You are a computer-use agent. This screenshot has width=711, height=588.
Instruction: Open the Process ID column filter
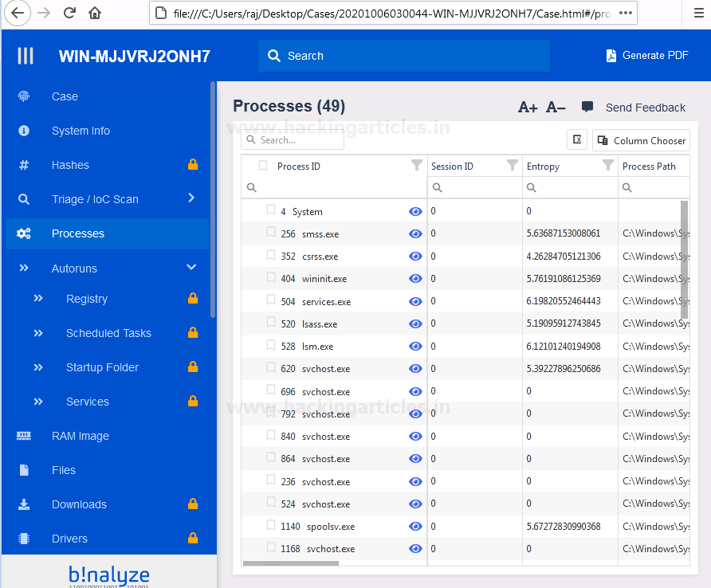click(x=417, y=165)
